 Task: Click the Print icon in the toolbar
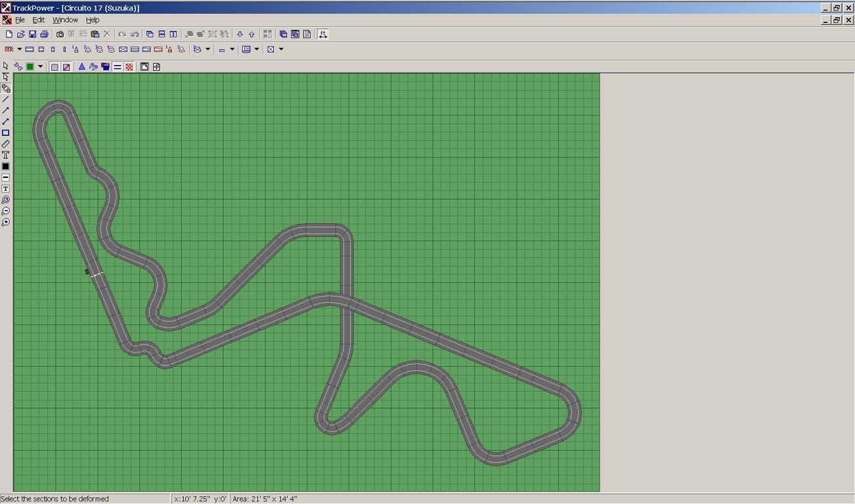pos(44,34)
